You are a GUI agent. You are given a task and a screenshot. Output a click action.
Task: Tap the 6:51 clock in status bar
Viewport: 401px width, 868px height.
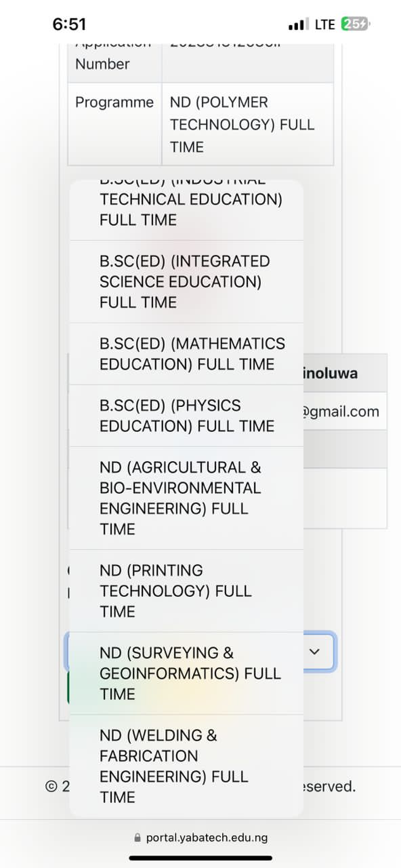point(69,24)
